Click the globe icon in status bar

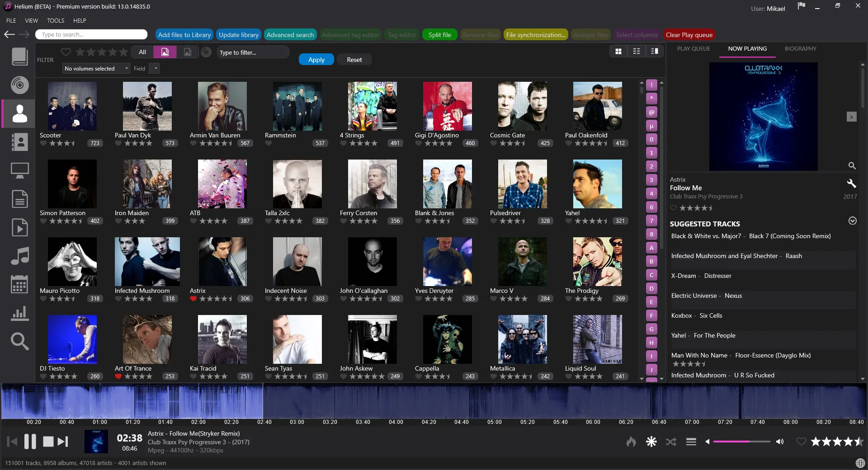[x=860, y=463]
